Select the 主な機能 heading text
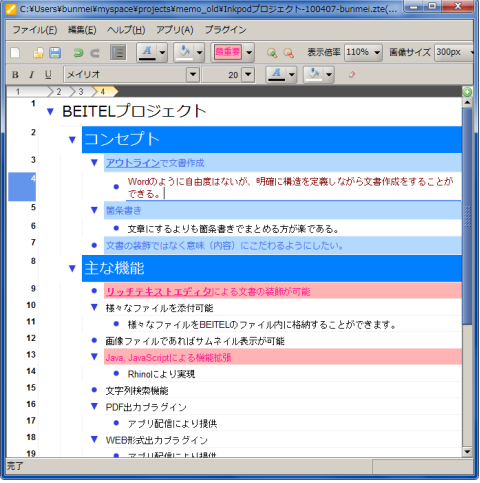Image resolution: width=480 pixels, height=483 pixels. (x=114, y=268)
